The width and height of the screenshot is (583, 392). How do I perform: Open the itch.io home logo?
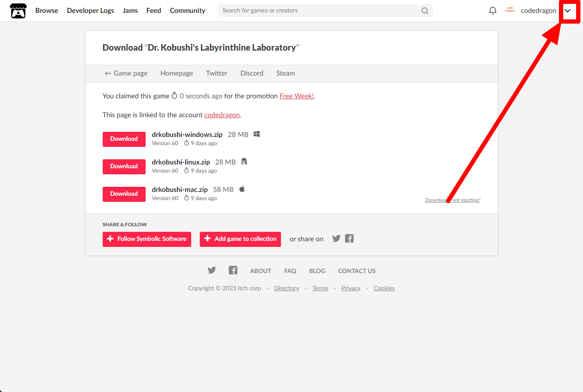coord(18,11)
